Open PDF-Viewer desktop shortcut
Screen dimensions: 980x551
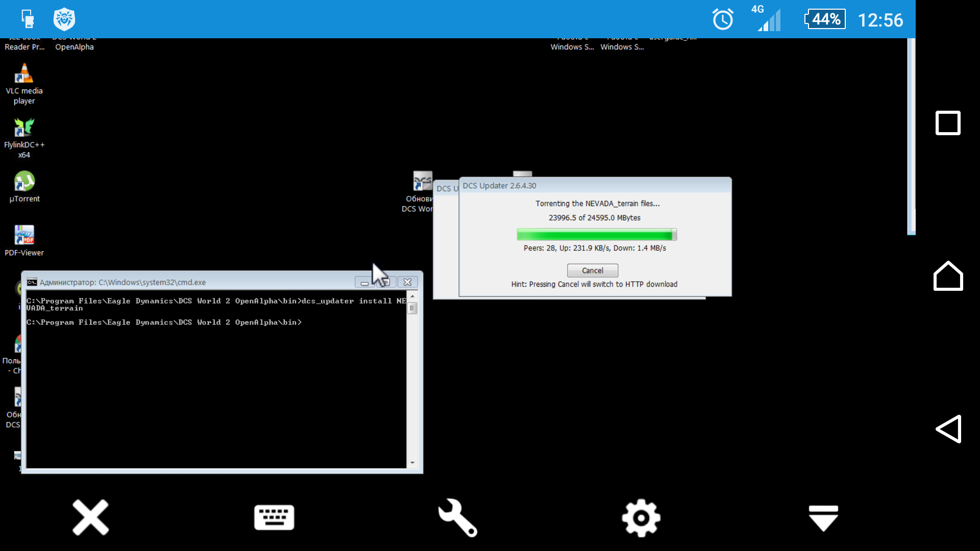pyautogui.click(x=24, y=241)
